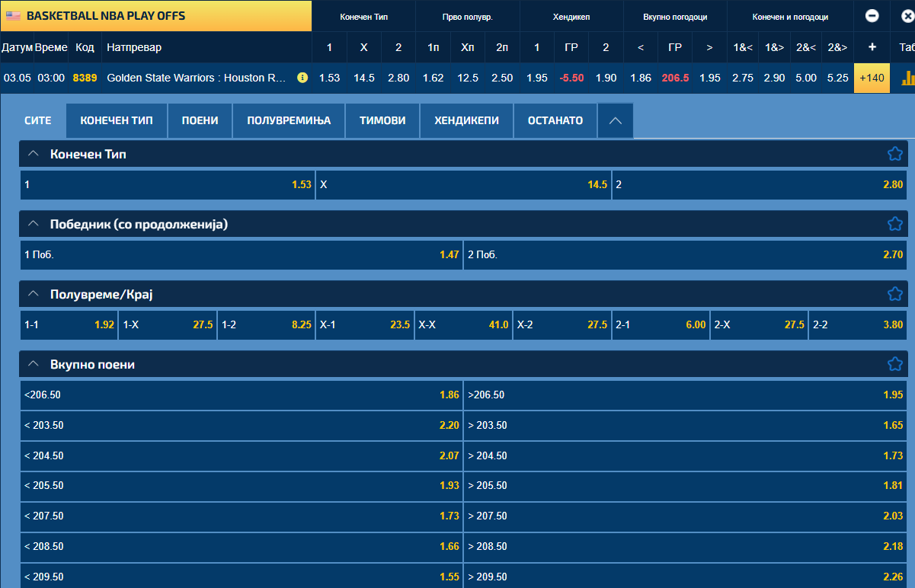Pick halftime/fulltime 2-X at 27.5
The height and width of the screenshot is (588, 915).
click(759, 324)
